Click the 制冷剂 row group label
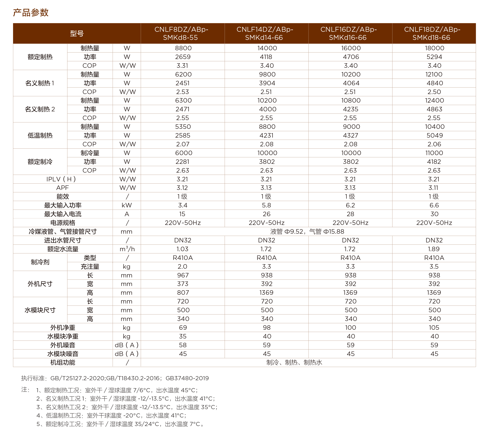 click(x=40, y=262)
